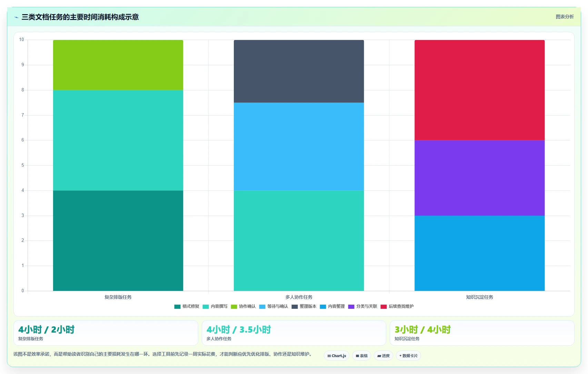Viewport: 588px width, 374px height.
Task: Click the 进度 tag
Action: [x=383, y=356]
